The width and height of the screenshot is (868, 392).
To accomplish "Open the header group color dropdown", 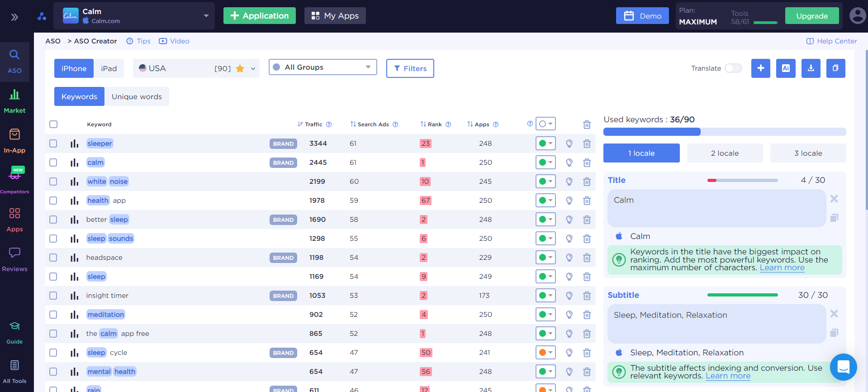I will (545, 124).
